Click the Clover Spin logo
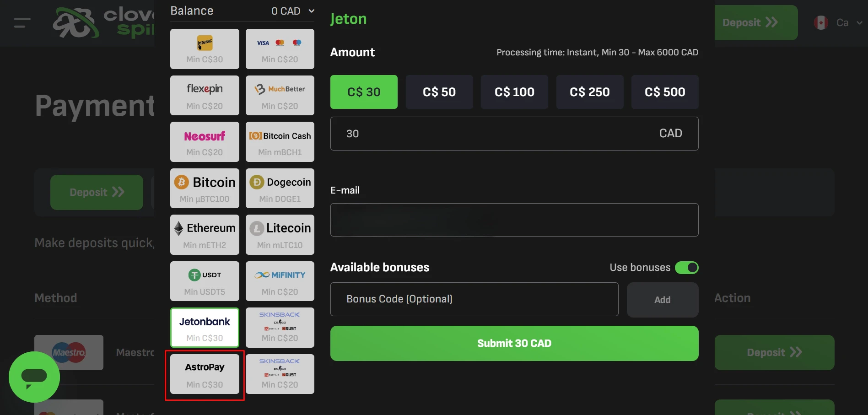Image resolution: width=868 pixels, height=415 pixels. point(103,22)
